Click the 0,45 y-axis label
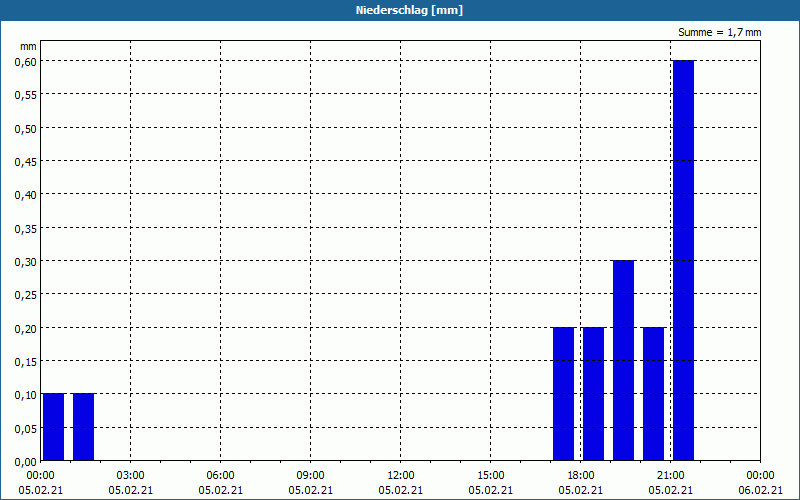This screenshot has height=500, width=800. pyautogui.click(x=26, y=161)
